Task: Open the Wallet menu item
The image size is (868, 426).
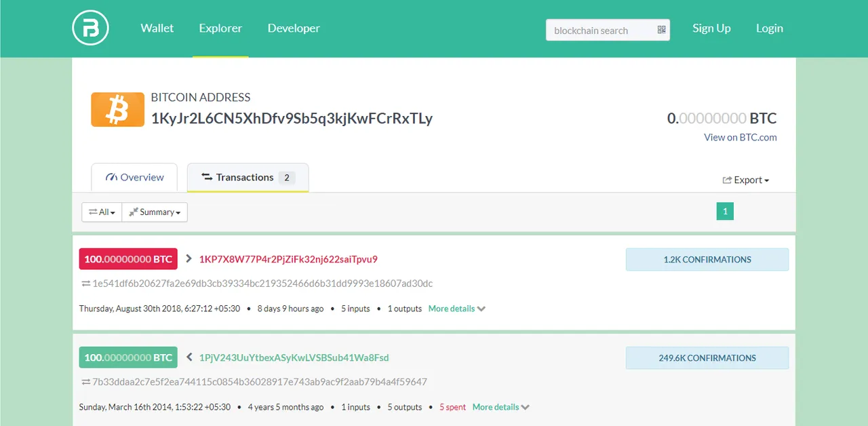Action: 157,28
